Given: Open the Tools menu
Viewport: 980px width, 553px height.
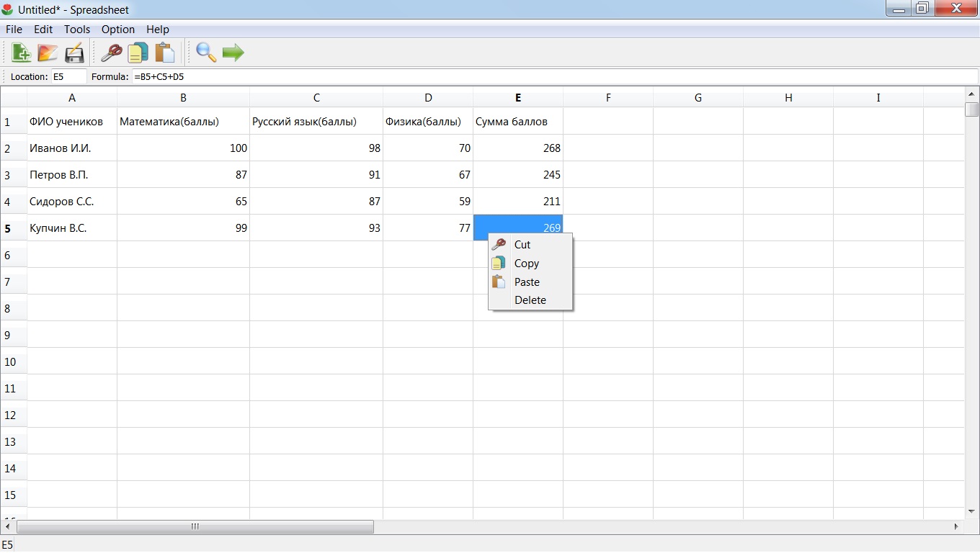Looking at the screenshot, I should 77,30.
